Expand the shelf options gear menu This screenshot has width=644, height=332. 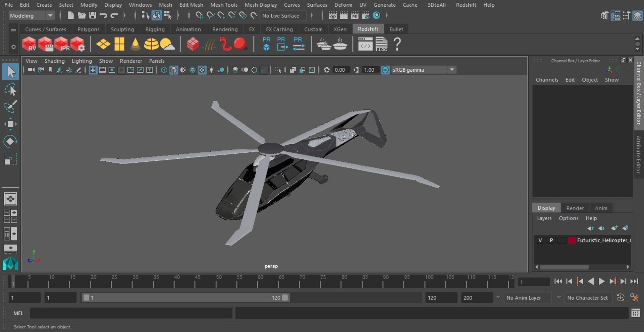(x=13, y=47)
